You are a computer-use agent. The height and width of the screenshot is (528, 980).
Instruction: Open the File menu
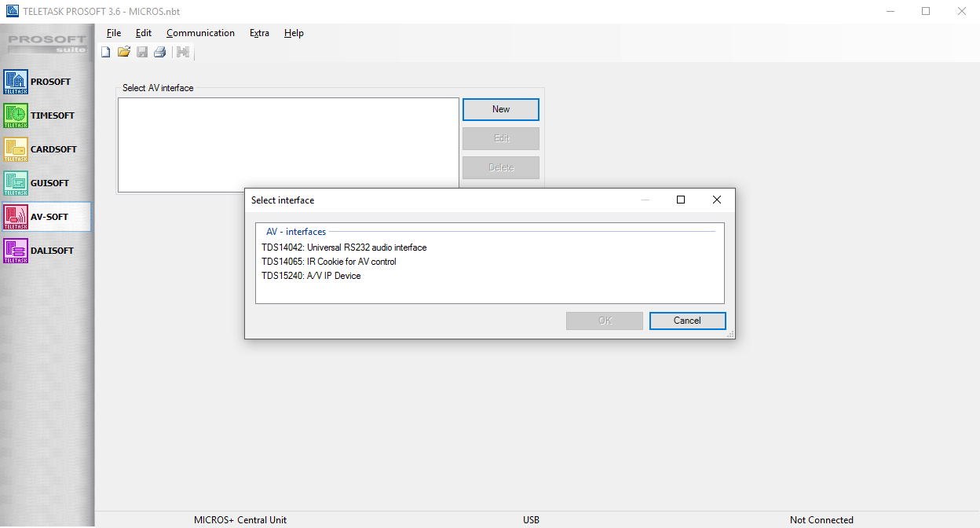[114, 33]
